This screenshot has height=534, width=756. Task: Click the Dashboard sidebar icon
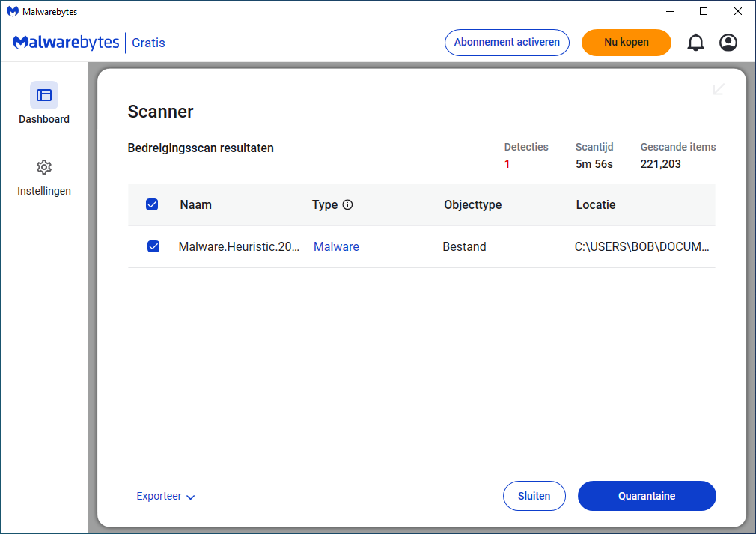(44, 95)
